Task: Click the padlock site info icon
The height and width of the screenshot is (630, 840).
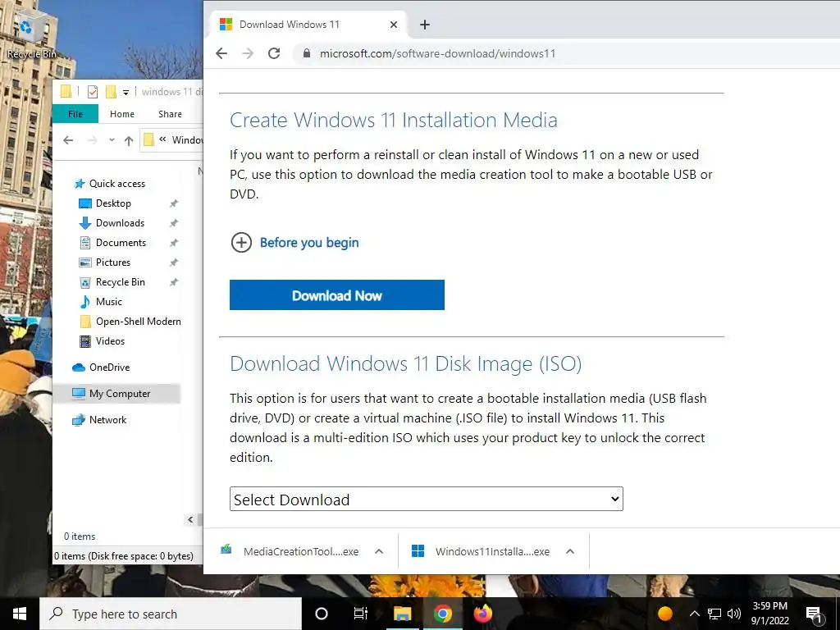Action: (307, 53)
